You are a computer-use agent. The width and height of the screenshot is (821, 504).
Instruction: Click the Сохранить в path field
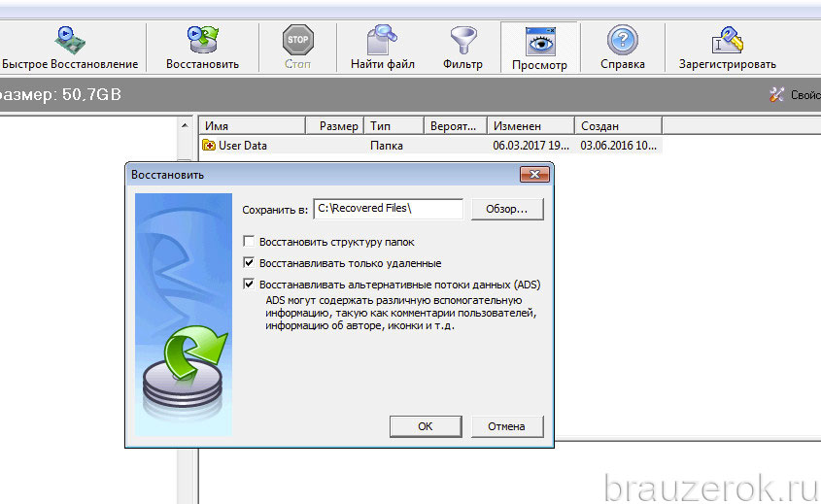388,208
